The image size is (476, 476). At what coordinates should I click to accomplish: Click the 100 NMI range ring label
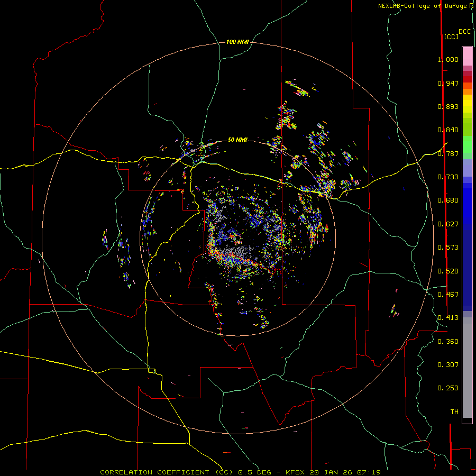(237, 42)
